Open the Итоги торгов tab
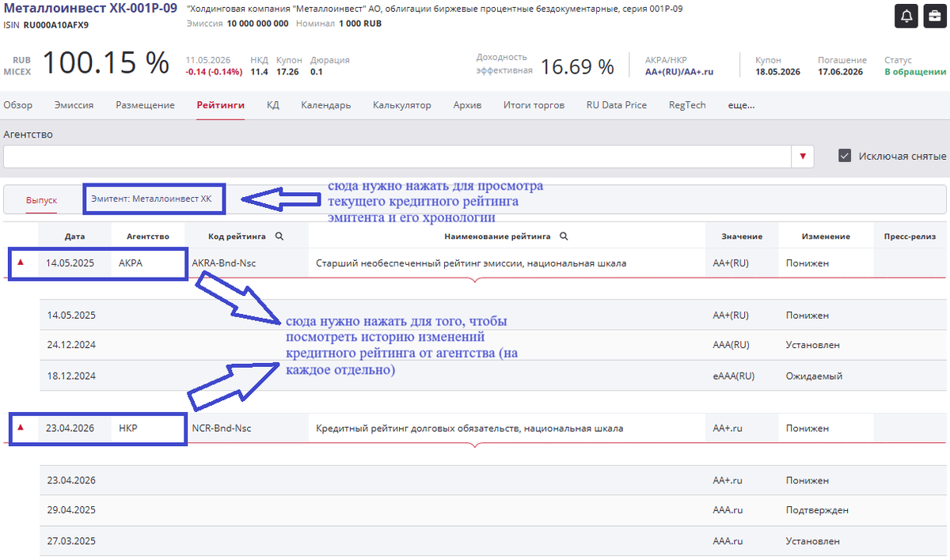Viewport: 950px width, 560px height. click(534, 105)
